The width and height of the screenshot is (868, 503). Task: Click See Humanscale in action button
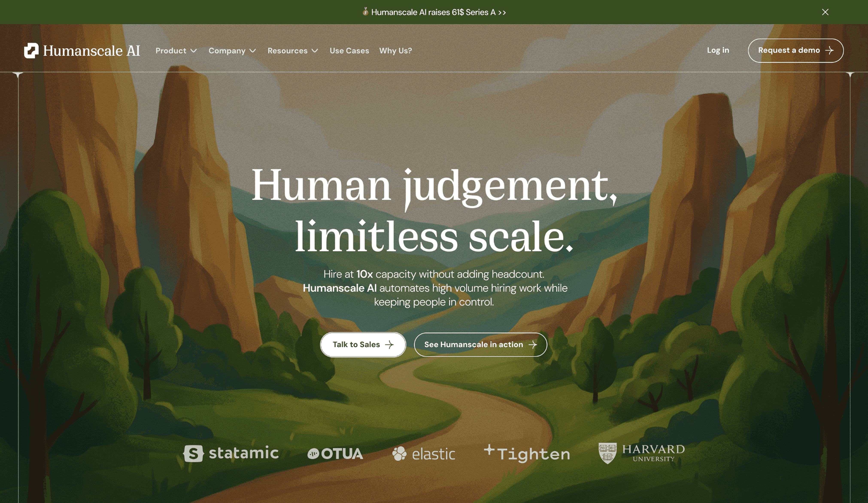pos(480,345)
